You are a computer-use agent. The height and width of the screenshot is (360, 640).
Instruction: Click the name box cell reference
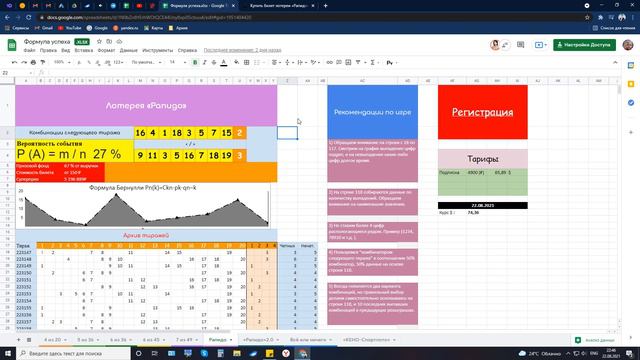pos(16,73)
